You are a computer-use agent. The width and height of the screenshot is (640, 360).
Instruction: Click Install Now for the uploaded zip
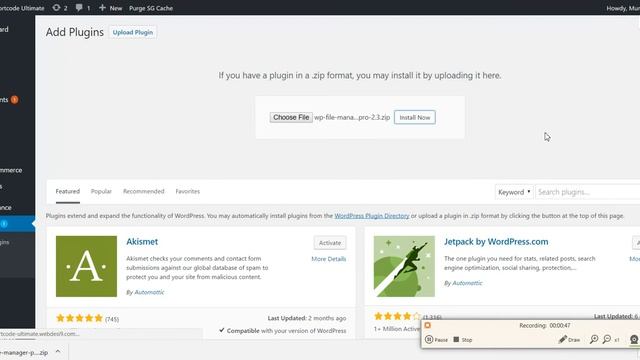[415, 117]
